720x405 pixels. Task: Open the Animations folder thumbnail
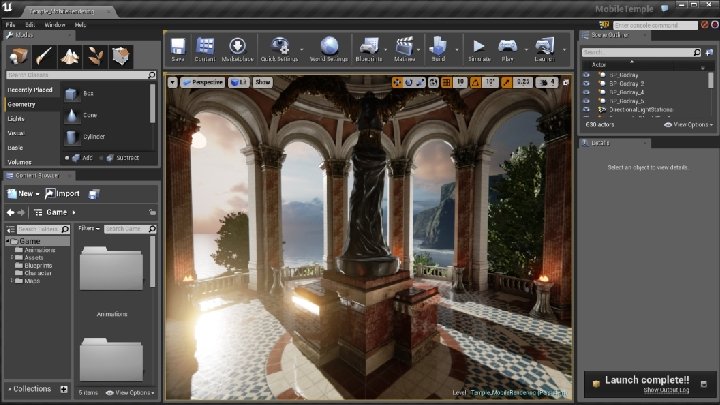pyautogui.click(x=112, y=269)
